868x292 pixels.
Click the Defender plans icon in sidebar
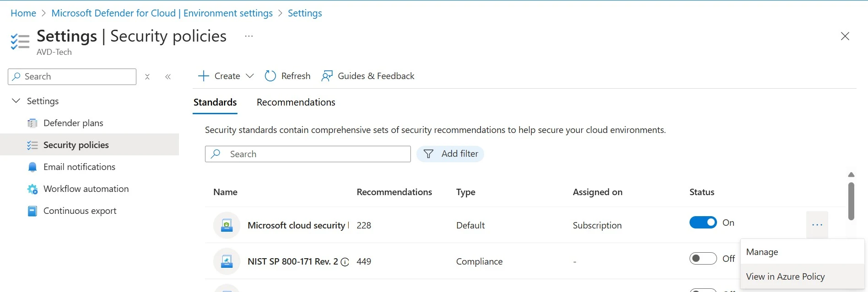tap(32, 123)
